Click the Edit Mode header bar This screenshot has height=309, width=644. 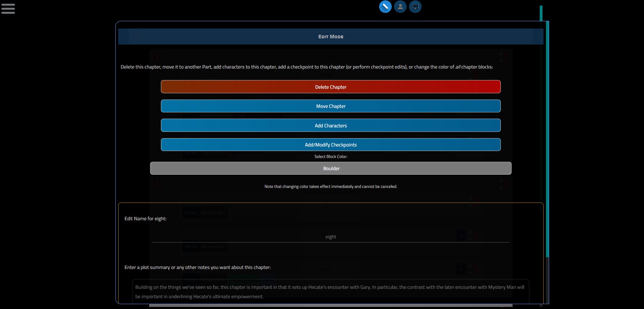coord(331,37)
